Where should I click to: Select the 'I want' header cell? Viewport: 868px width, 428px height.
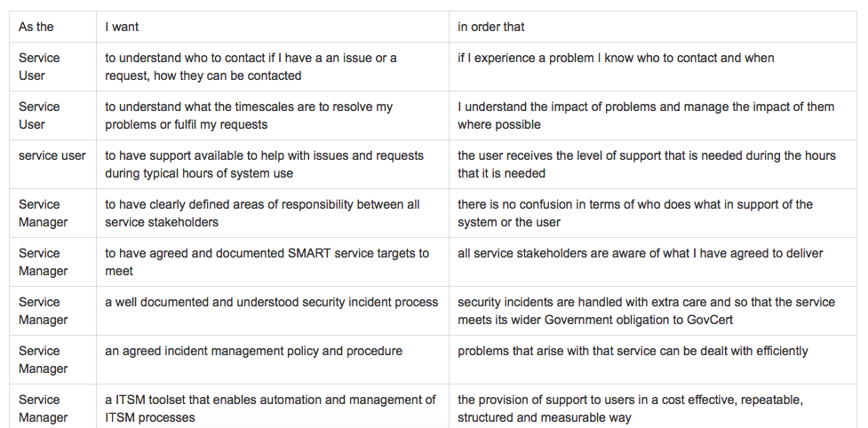click(273, 27)
